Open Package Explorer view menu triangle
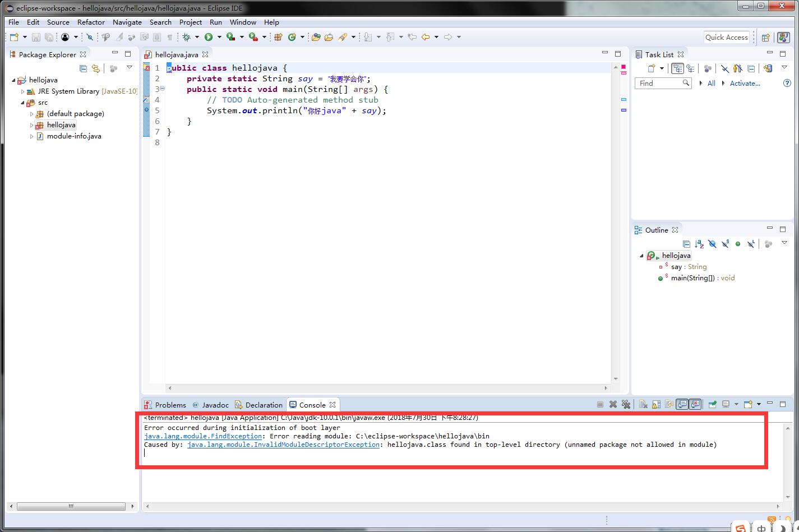 coord(130,68)
